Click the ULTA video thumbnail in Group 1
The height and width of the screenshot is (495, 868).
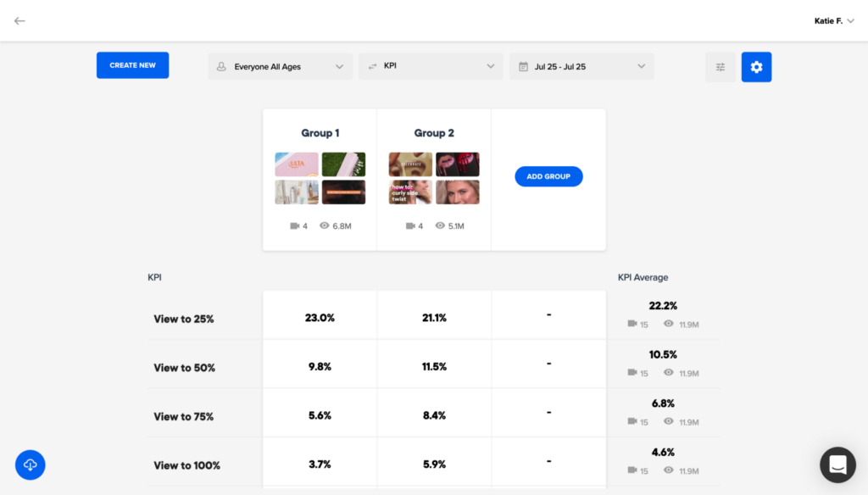pyautogui.click(x=296, y=164)
